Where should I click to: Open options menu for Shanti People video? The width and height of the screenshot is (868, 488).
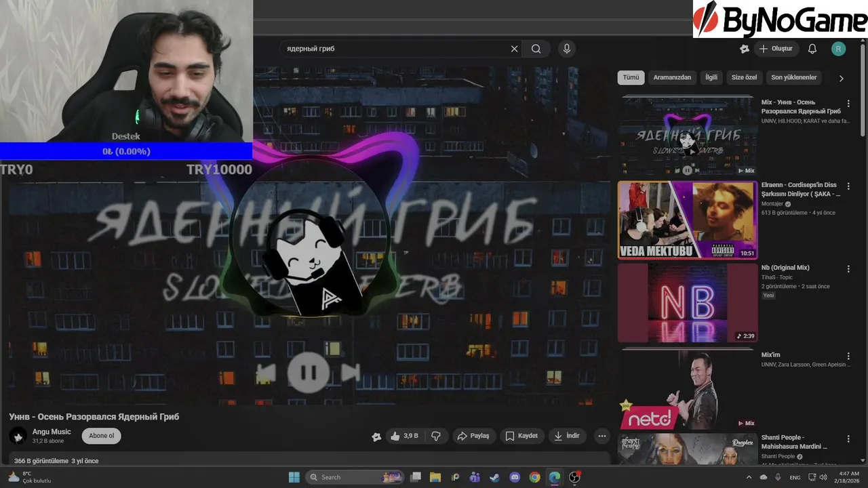848,439
